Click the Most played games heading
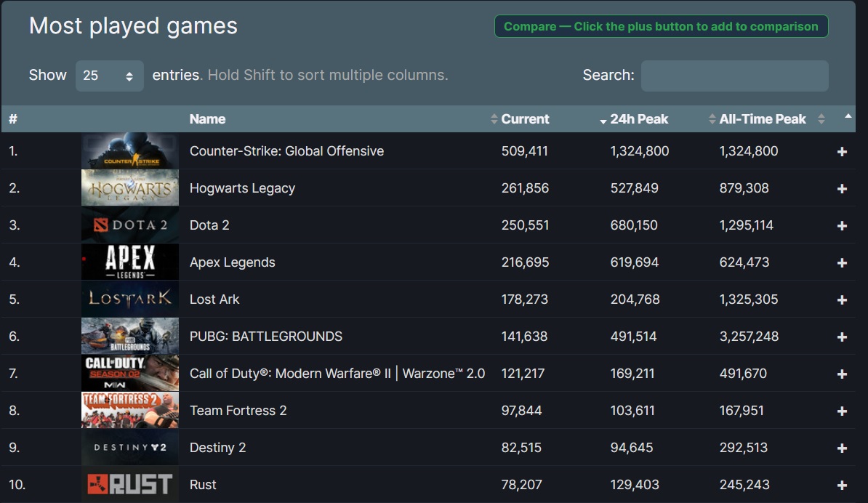The image size is (868, 503). [x=134, y=26]
